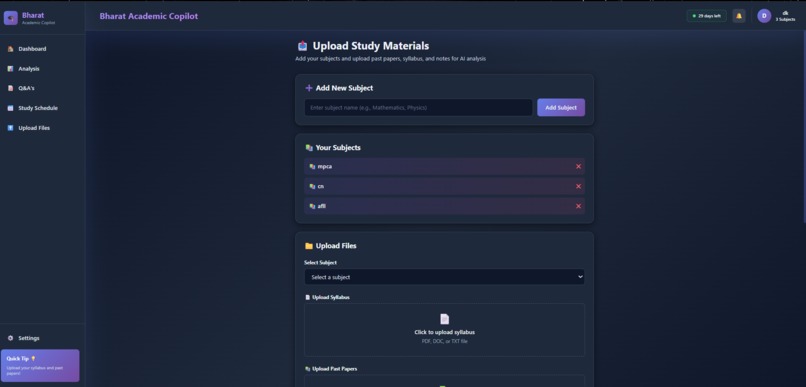Click the Settings gear icon
This screenshot has width=806, height=387.
point(10,338)
